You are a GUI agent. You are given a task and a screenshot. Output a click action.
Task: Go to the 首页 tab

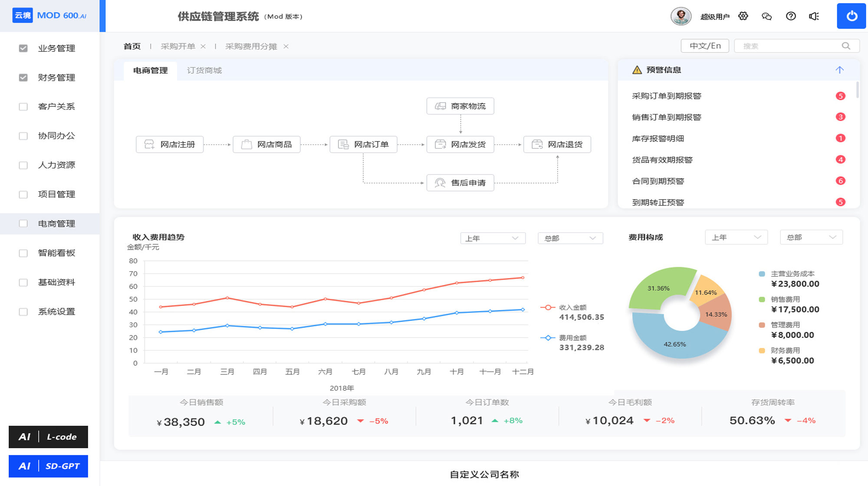tap(132, 46)
